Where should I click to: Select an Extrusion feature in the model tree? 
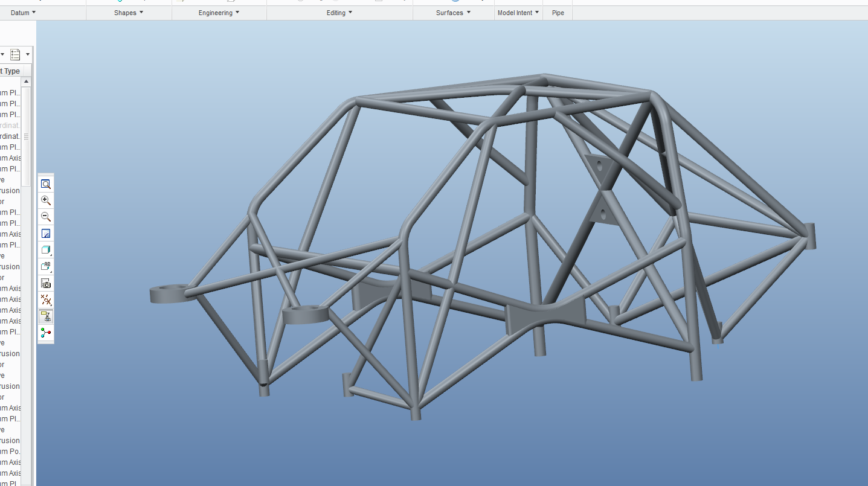(8, 190)
